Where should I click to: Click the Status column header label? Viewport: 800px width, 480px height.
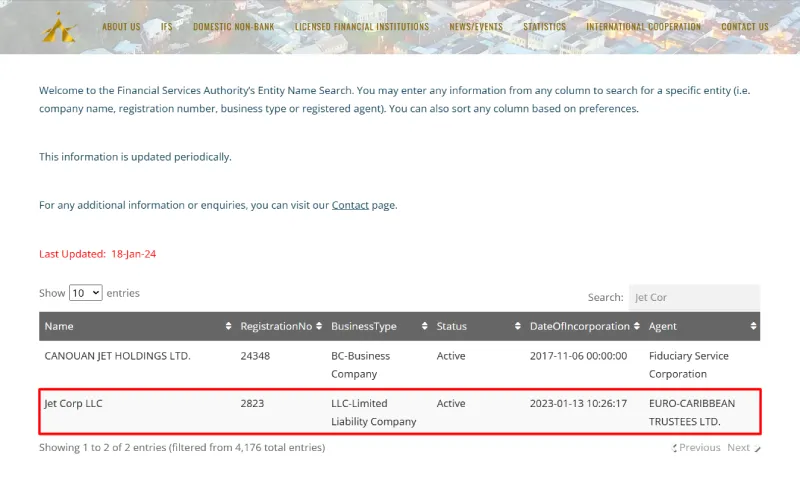(x=452, y=326)
